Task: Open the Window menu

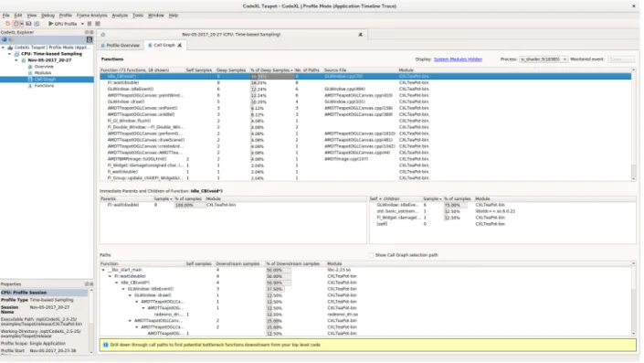Action: 155,16
